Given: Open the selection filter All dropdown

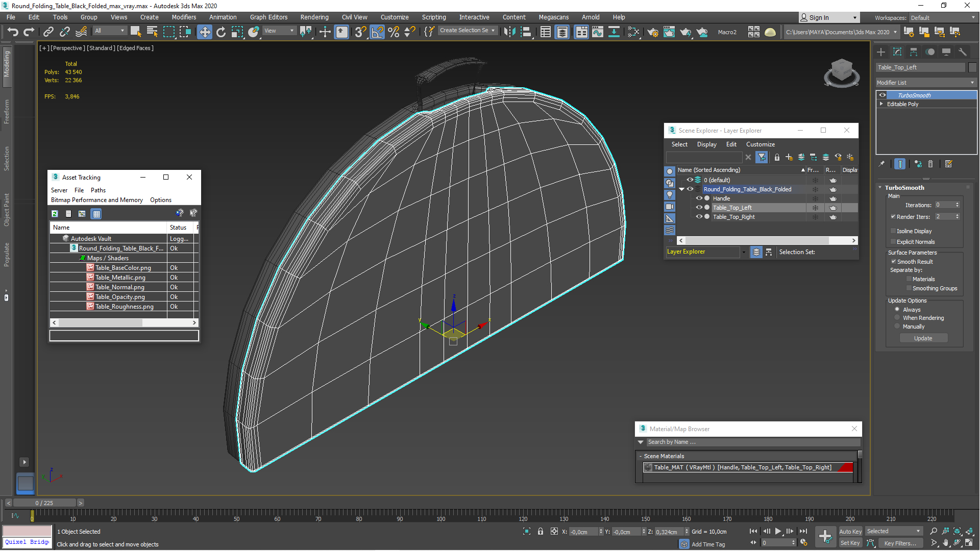Looking at the screenshot, I should (x=110, y=31).
